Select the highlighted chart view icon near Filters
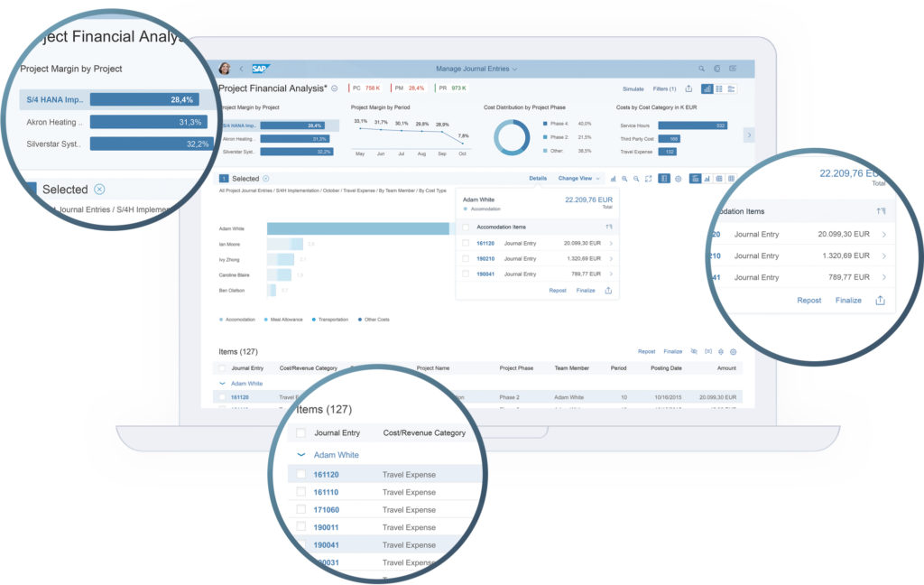The height and width of the screenshot is (585, 924). point(707,89)
